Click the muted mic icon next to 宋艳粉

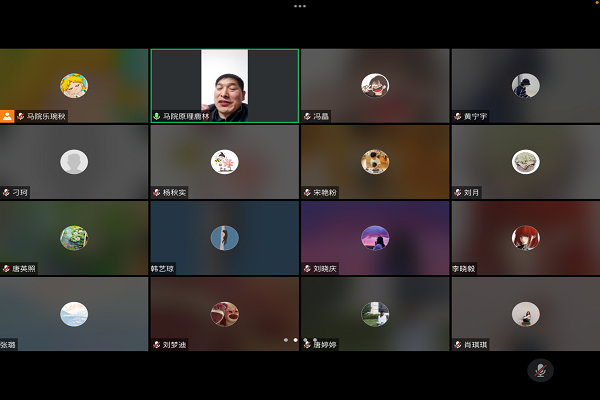pos(307,192)
